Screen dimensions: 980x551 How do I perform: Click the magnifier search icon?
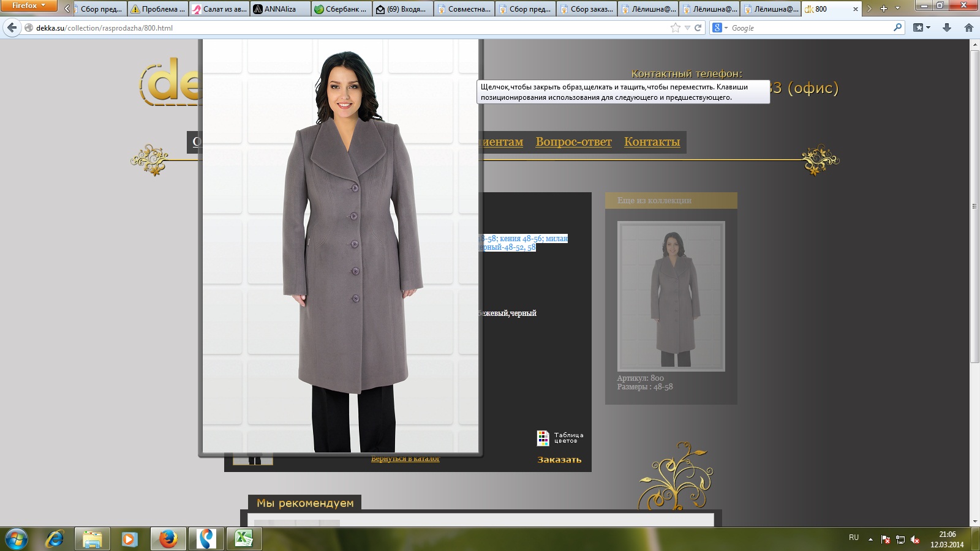point(897,28)
